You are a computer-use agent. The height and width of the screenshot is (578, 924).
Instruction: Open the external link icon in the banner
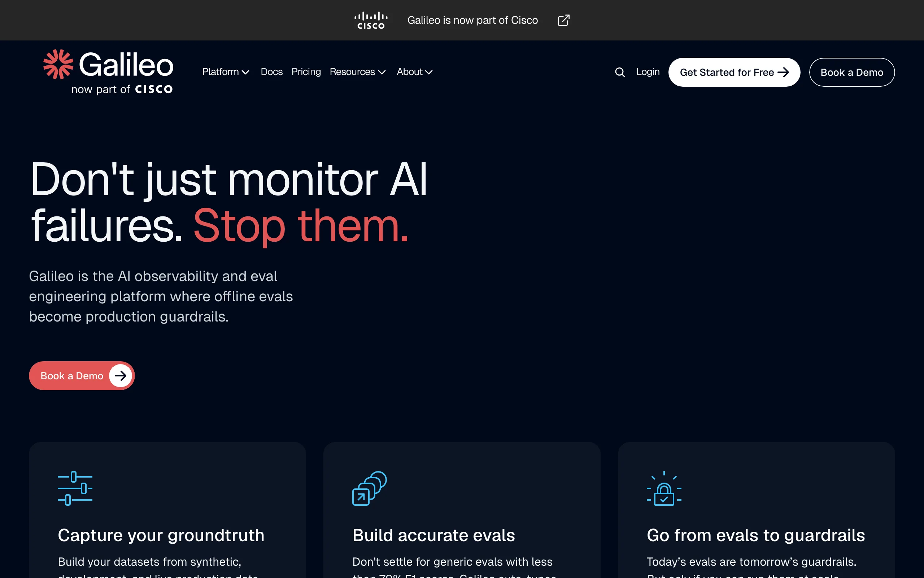coord(563,20)
